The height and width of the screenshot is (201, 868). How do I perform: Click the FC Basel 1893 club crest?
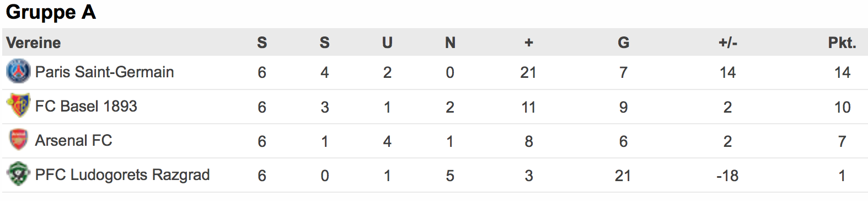pyautogui.click(x=18, y=106)
